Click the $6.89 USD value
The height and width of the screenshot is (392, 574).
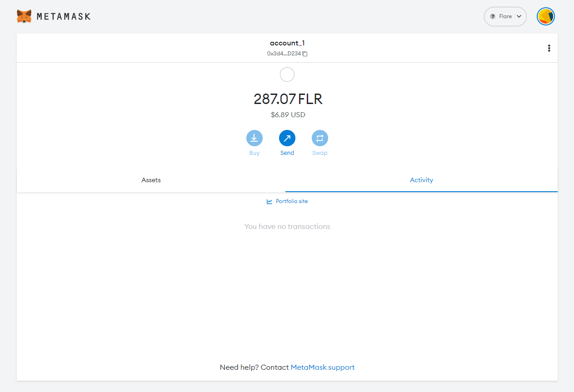pos(288,115)
